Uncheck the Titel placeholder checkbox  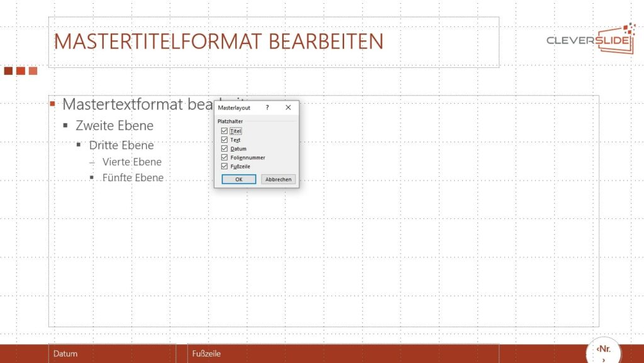point(225,131)
